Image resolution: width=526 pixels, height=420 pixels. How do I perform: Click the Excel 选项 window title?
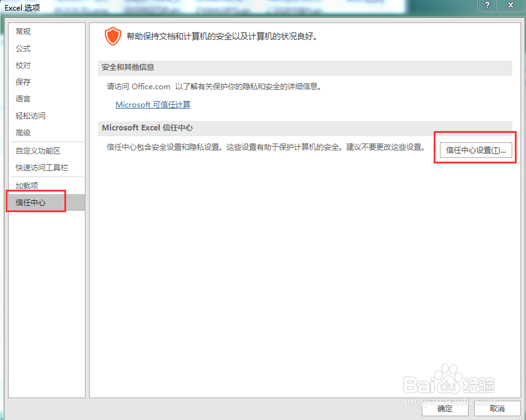click(22, 7)
